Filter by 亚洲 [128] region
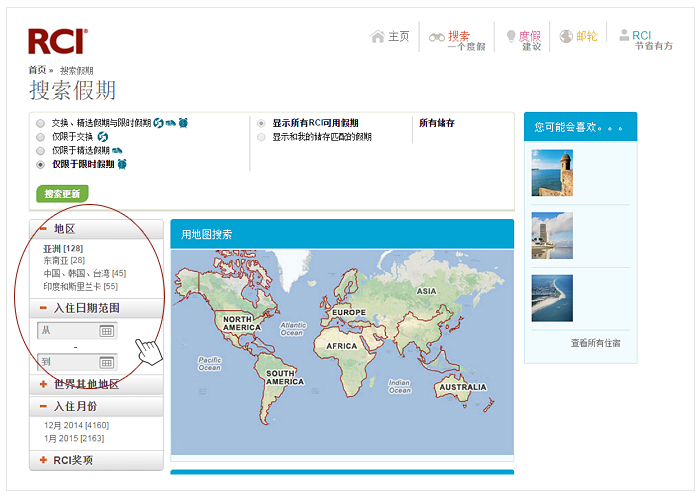 [x=63, y=249]
